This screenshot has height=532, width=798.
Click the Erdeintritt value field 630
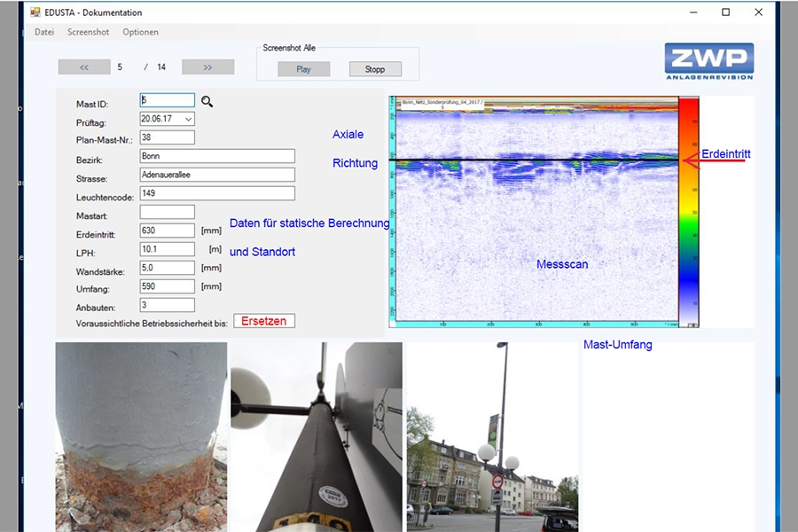(167, 231)
